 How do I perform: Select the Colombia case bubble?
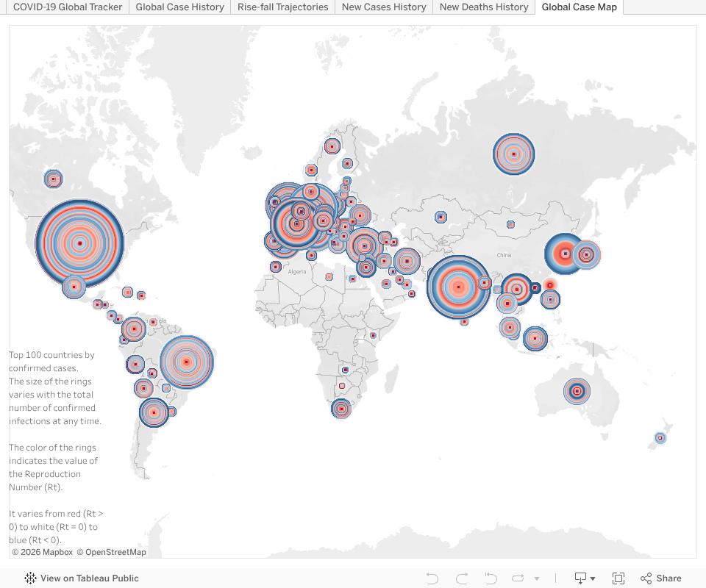(x=134, y=329)
